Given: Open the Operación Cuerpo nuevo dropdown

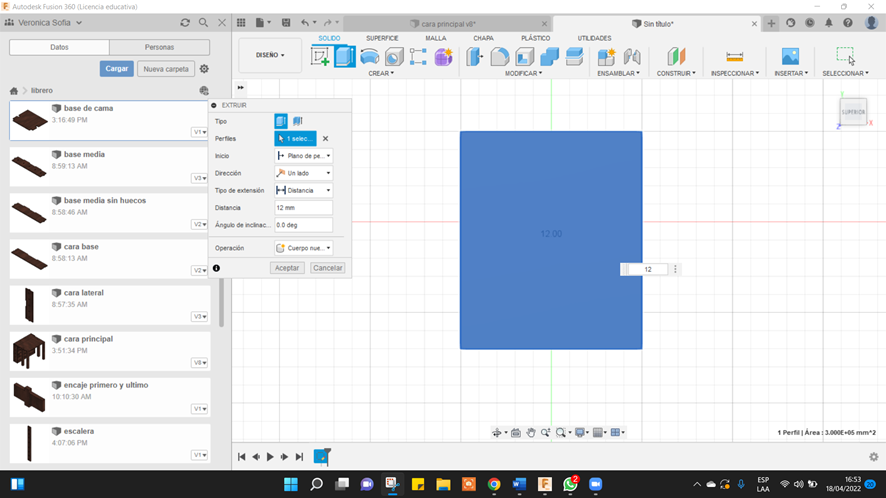Looking at the screenshot, I should point(303,248).
